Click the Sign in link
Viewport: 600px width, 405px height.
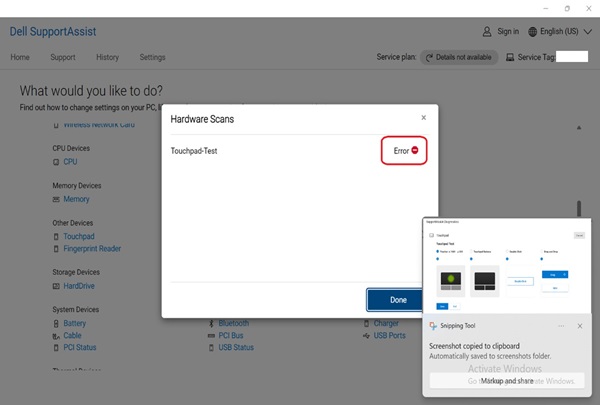point(508,31)
